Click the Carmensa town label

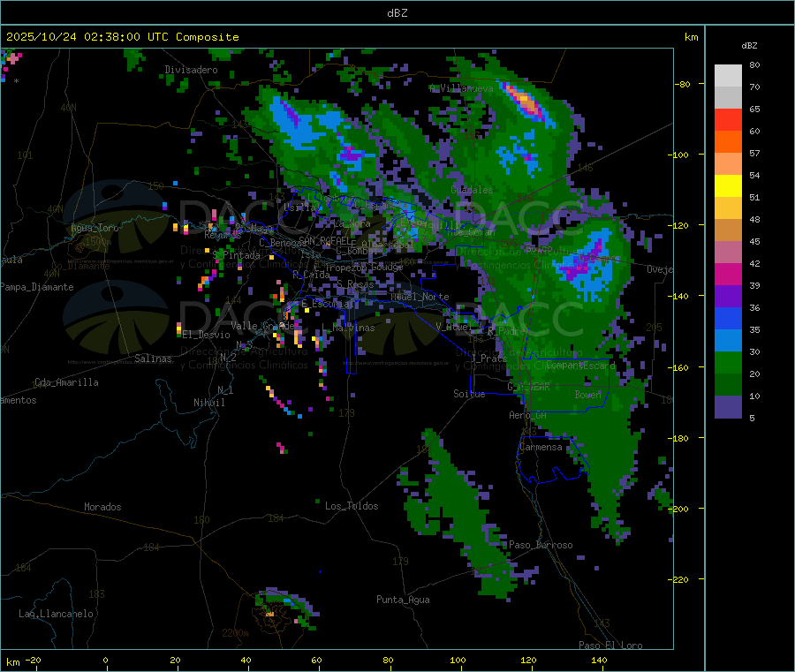click(x=541, y=447)
